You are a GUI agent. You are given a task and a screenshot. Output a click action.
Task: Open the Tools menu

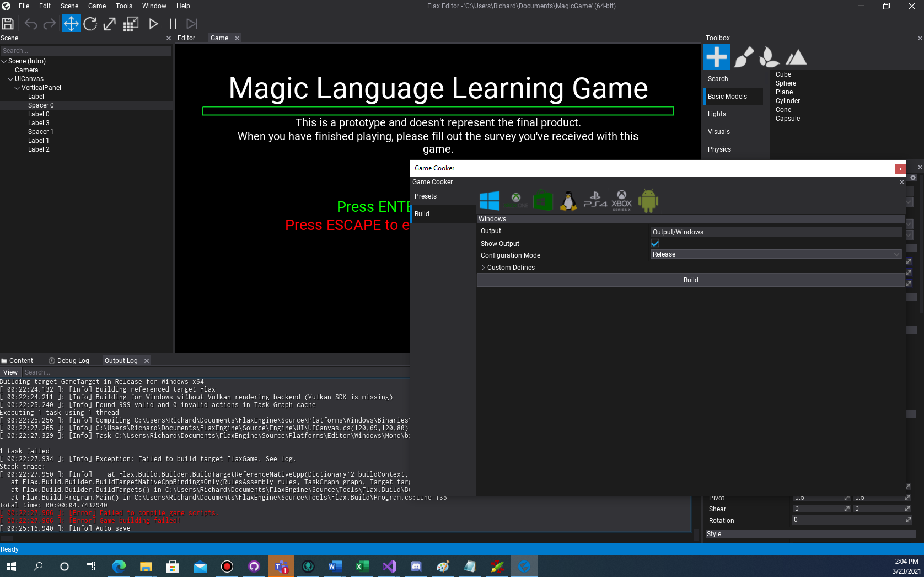[123, 6]
